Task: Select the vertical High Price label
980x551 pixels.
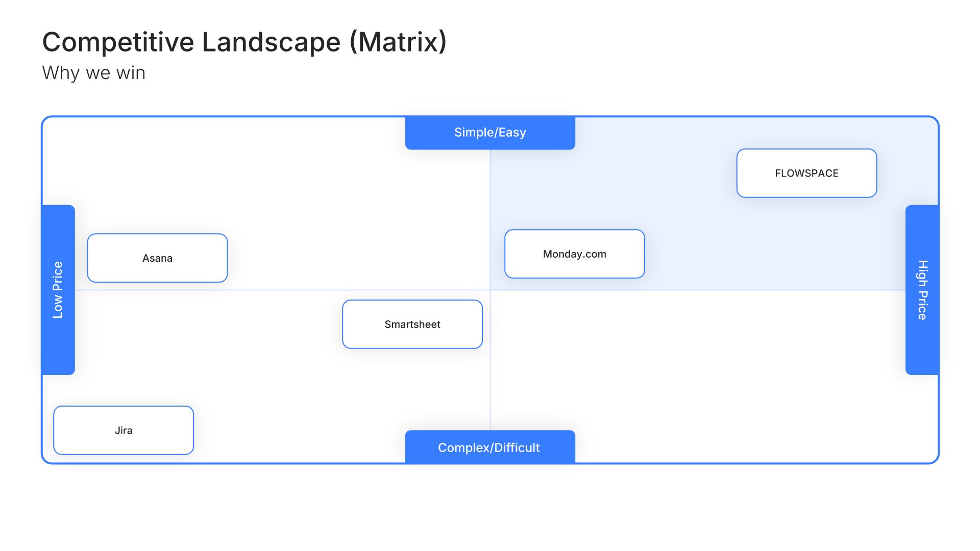Action: [922, 290]
